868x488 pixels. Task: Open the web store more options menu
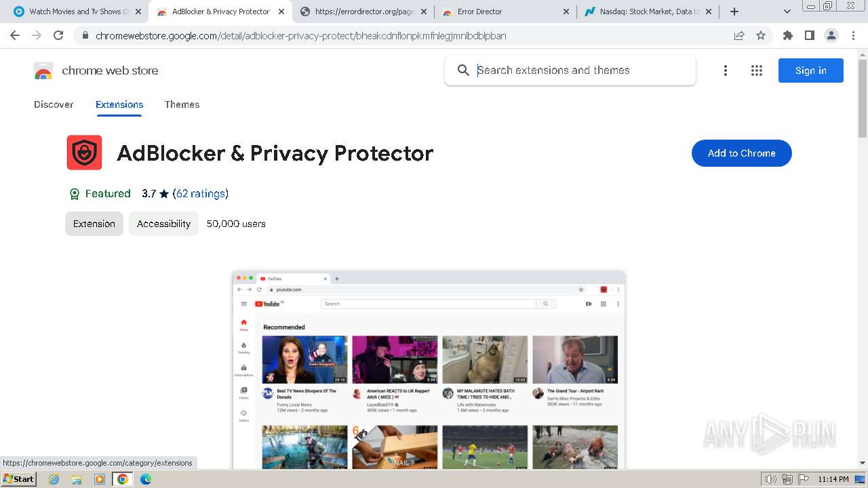pyautogui.click(x=726, y=70)
